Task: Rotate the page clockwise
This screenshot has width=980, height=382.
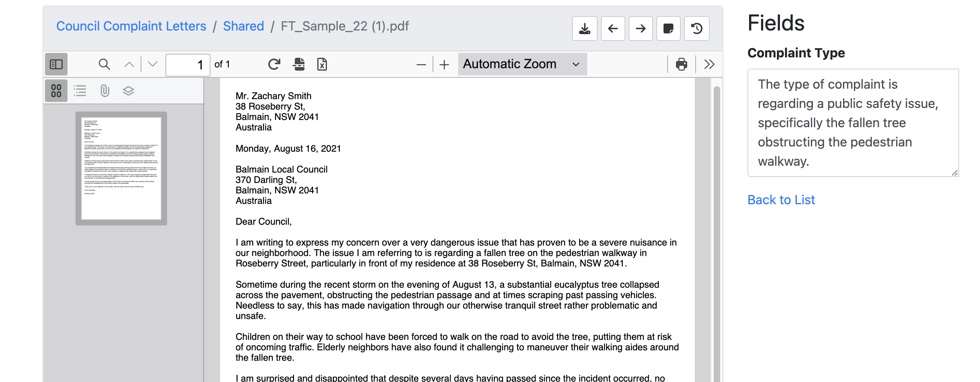Action: coord(274,64)
